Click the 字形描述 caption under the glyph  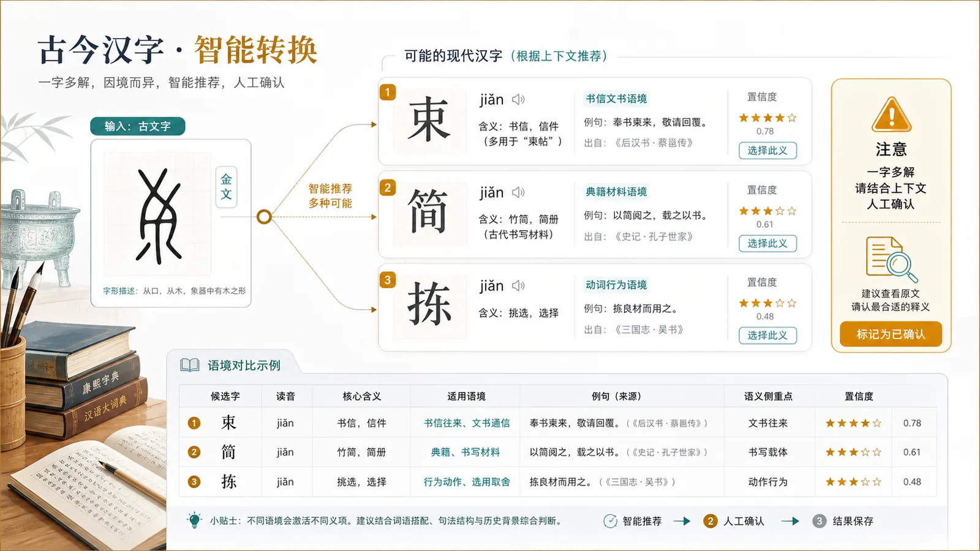175,291
